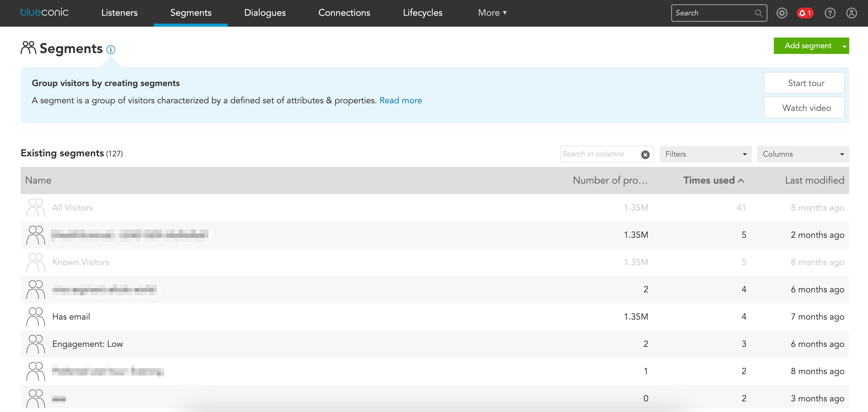Click the Segments people icon beside the page title
The image size is (868, 412).
(28, 48)
